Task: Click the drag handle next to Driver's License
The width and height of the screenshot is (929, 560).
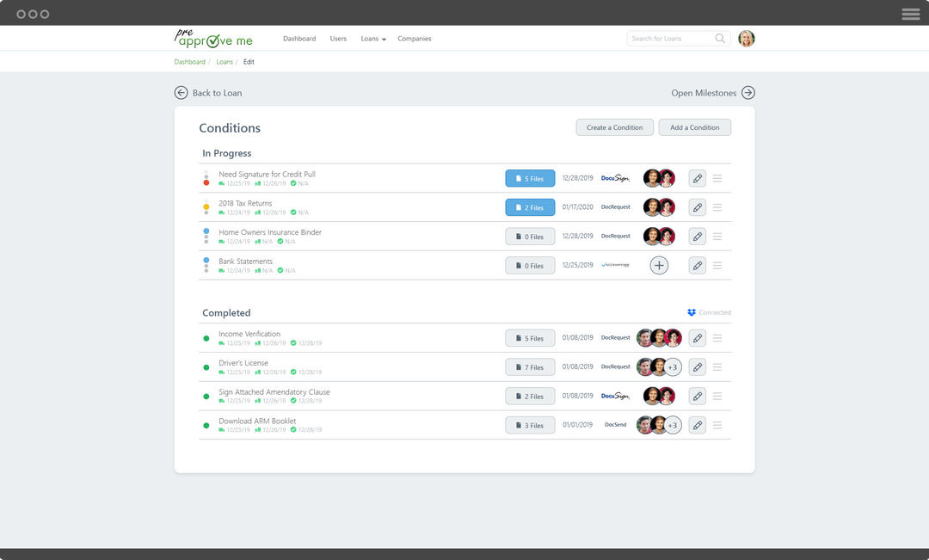Action: pyautogui.click(x=717, y=366)
